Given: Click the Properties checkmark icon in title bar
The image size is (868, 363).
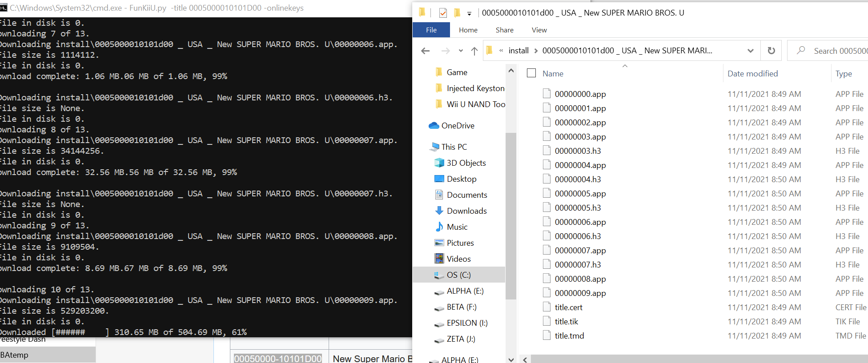Looking at the screenshot, I should (x=443, y=13).
